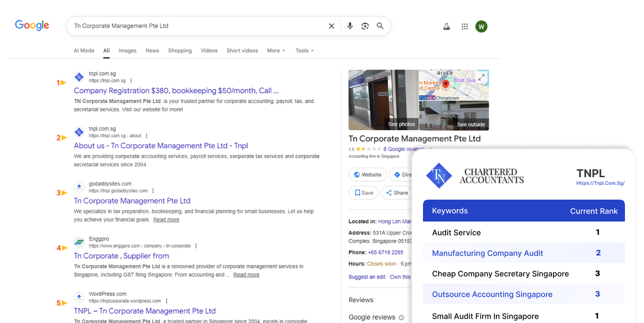This screenshot has width=644, height=323.
Task: Click the WordPress.com result favicon
Action: click(79, 297)
